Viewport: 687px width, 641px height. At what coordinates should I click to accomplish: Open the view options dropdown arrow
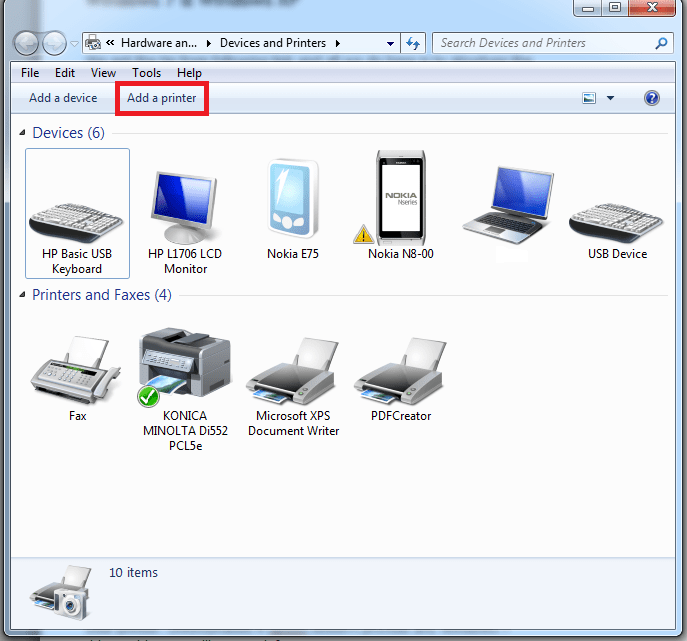pos(610,98)
